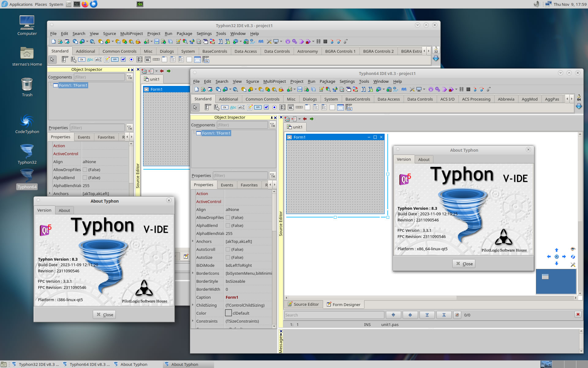The height and width of the screenshot is (368, 588).
Task: Switch to the ACS Processing palette tab
Action: coord(476,99)
